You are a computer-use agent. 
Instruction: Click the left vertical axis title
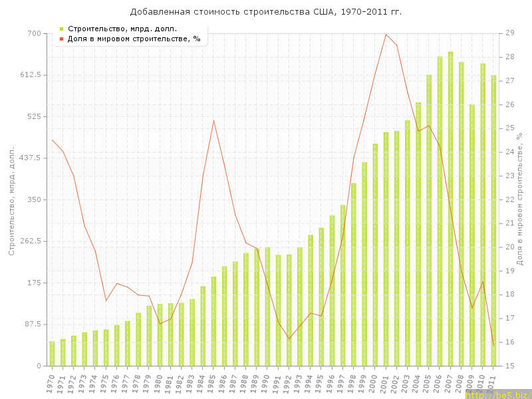(x=11, y=199)
